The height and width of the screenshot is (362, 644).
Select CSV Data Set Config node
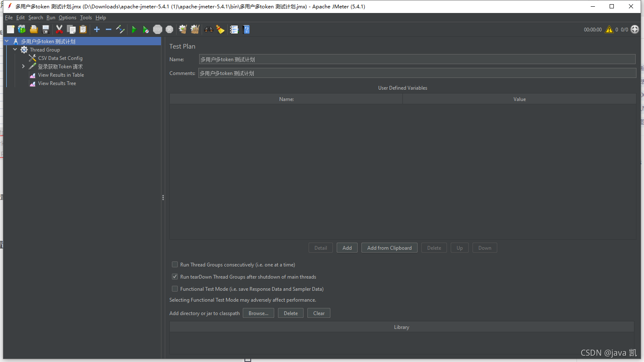pos(60,58)
